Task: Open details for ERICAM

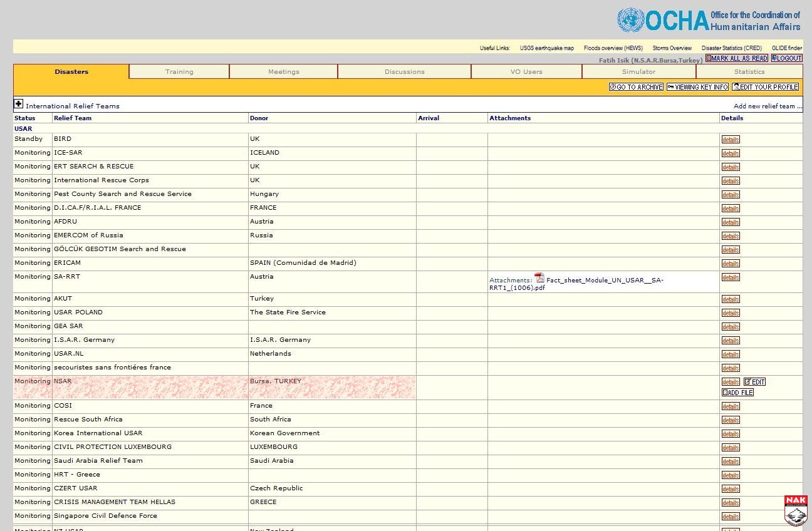Action: click(x=731, y=264)
